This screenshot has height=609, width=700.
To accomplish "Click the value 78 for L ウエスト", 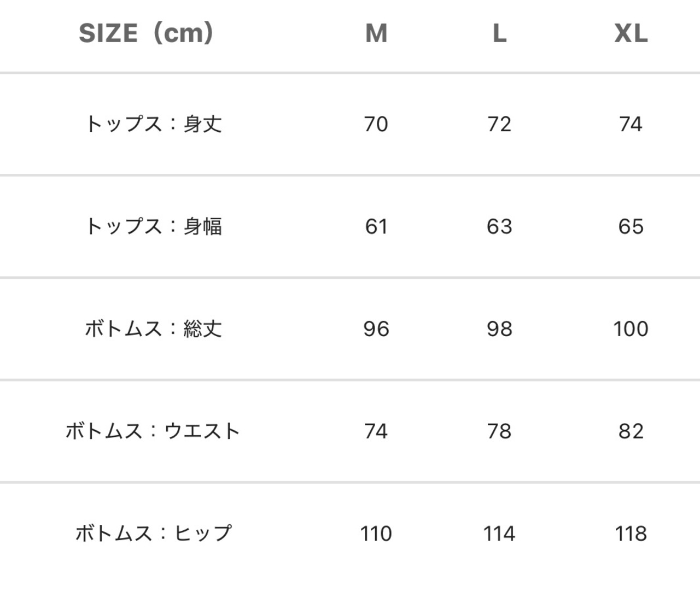I will (x=499, y=431).
